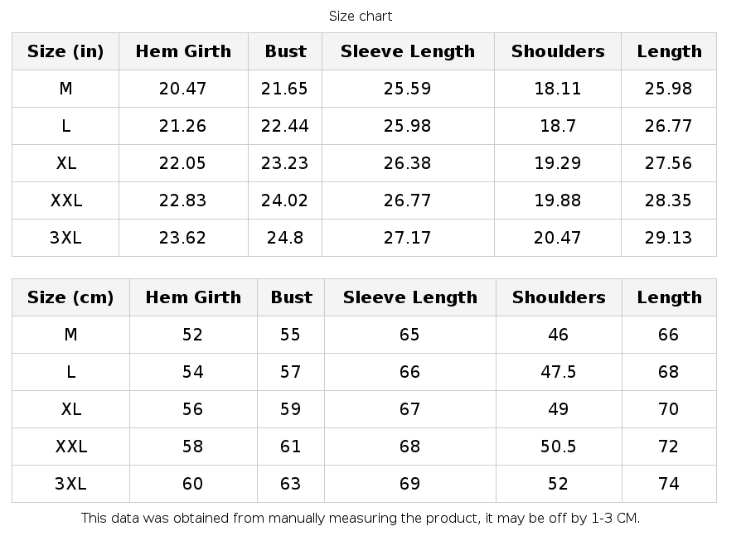This screenshot has width=746, height=560.
Task: Select the 'Shoulders' header in inches table
Action: [x=558, y=51]
